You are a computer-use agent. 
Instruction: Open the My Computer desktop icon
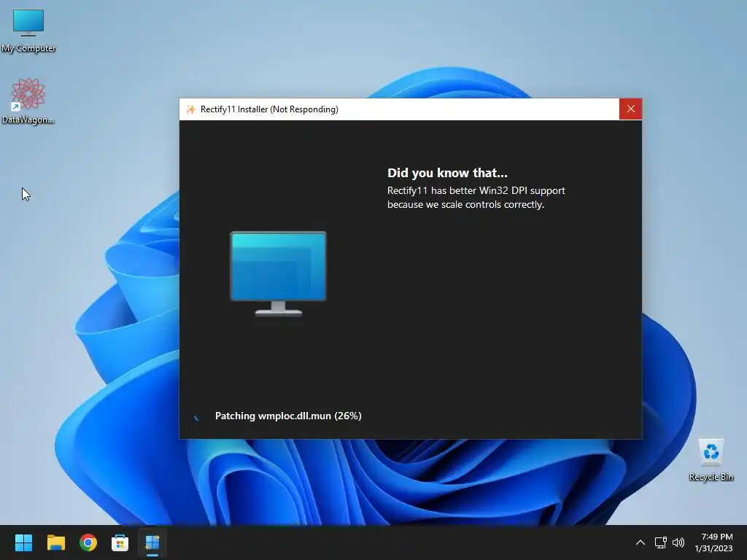click(x=28, y=30)
